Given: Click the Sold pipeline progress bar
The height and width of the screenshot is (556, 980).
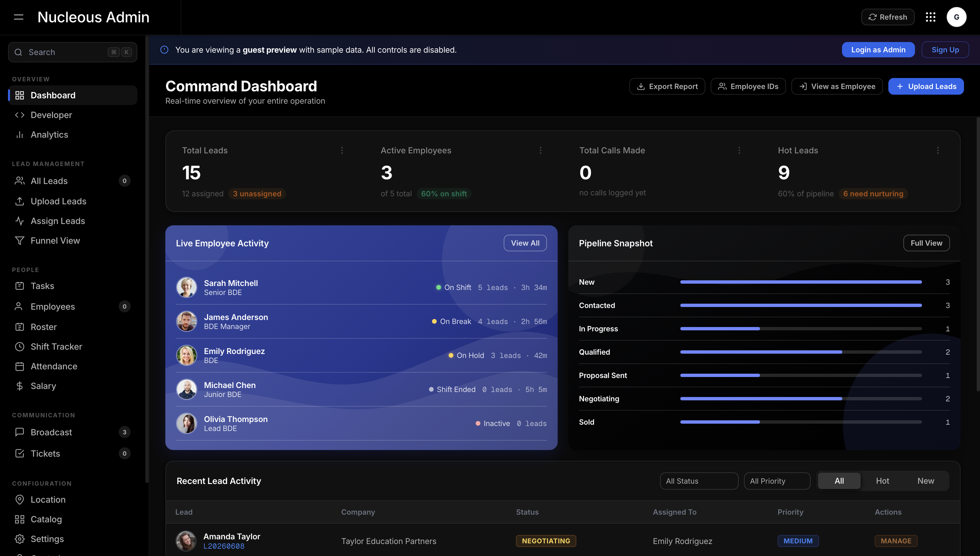Looking at the screenshot, I should click(801, 422).
